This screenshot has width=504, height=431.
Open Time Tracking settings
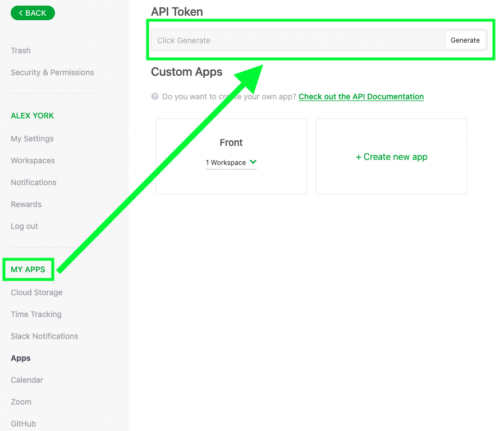click(36, 314)
